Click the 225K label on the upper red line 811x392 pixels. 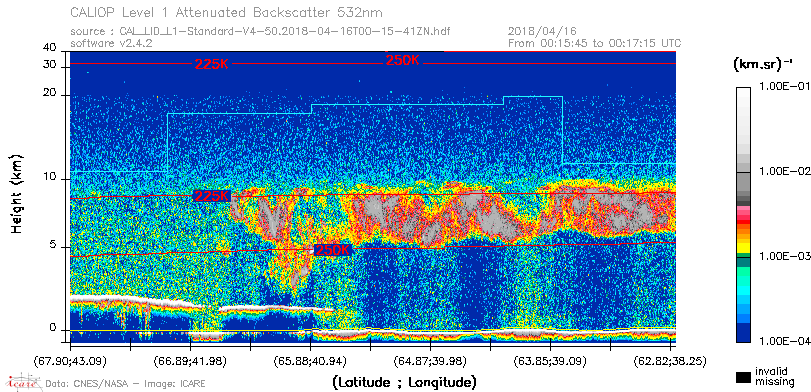pos(212,64)
